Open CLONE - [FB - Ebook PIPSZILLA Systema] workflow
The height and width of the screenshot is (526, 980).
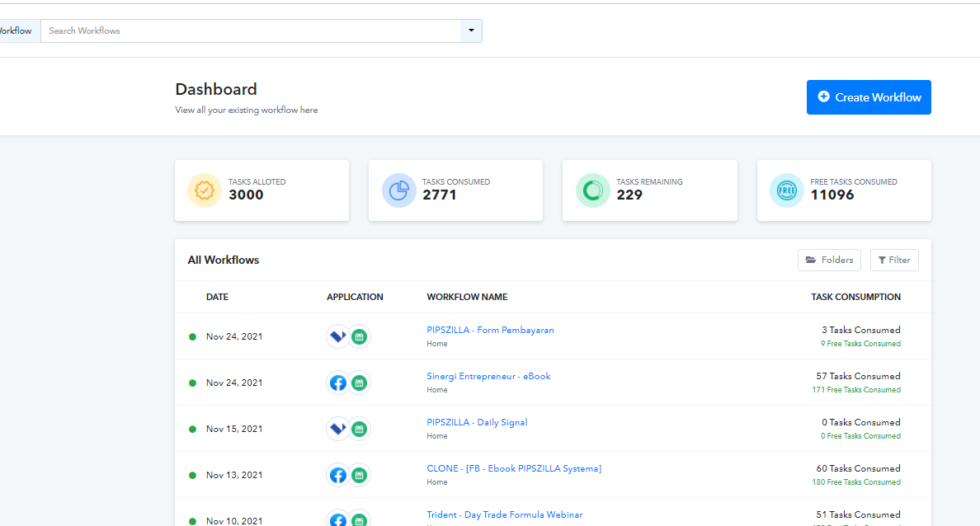pyautogui.click(x=514, y=468)
